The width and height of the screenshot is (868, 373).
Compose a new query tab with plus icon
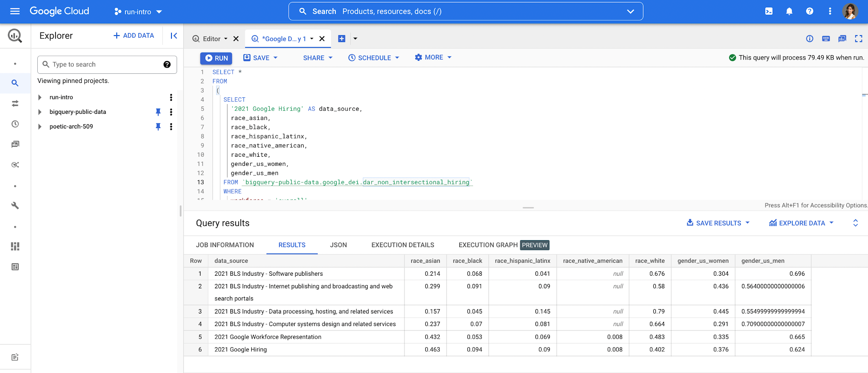(x=342, y=39)
